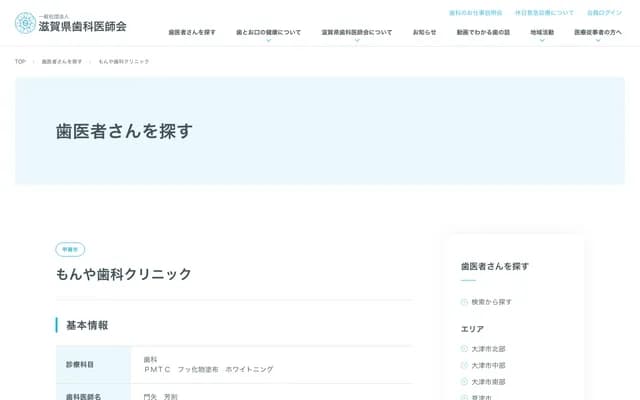Select the もんや歯科クリニック breadcrumb text
This screenshot has height=400, width=640.
[x=124, y=62]
